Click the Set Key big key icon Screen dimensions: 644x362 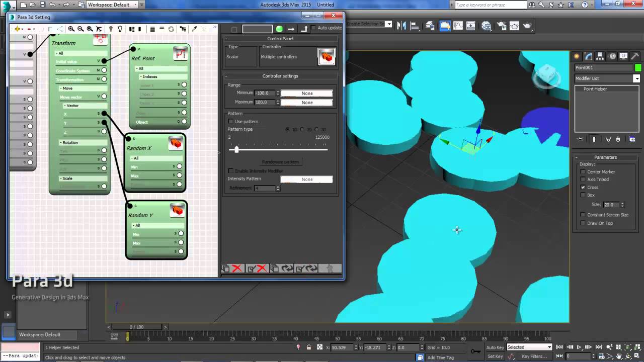pyautogui.click(x=475, y=351)
